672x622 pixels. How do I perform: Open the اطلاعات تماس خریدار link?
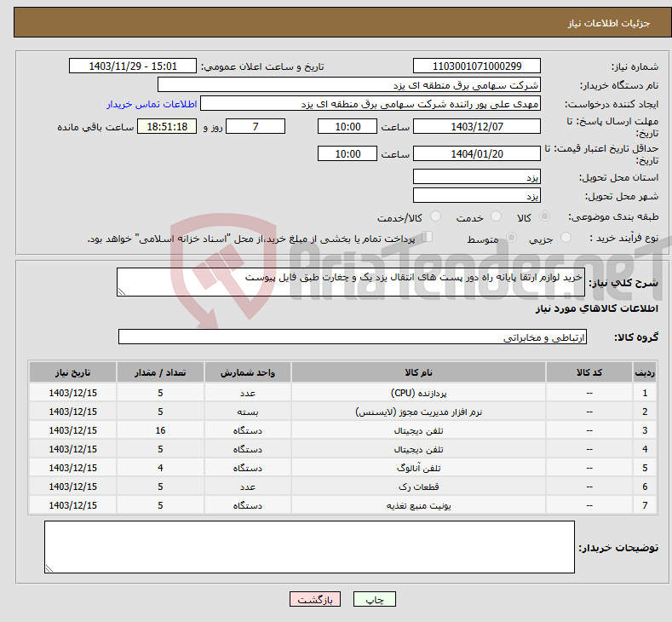pyautogui.click(x=152, y=104)
